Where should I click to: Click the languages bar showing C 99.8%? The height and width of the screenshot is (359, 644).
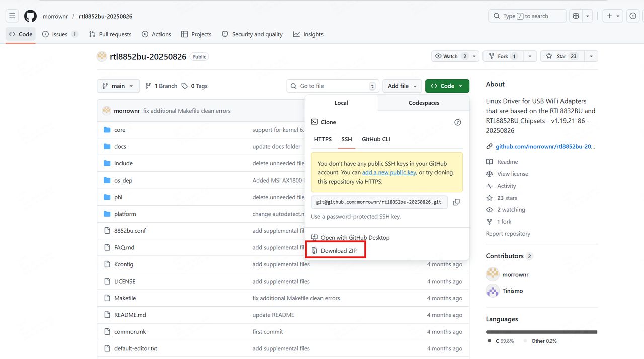541,332
